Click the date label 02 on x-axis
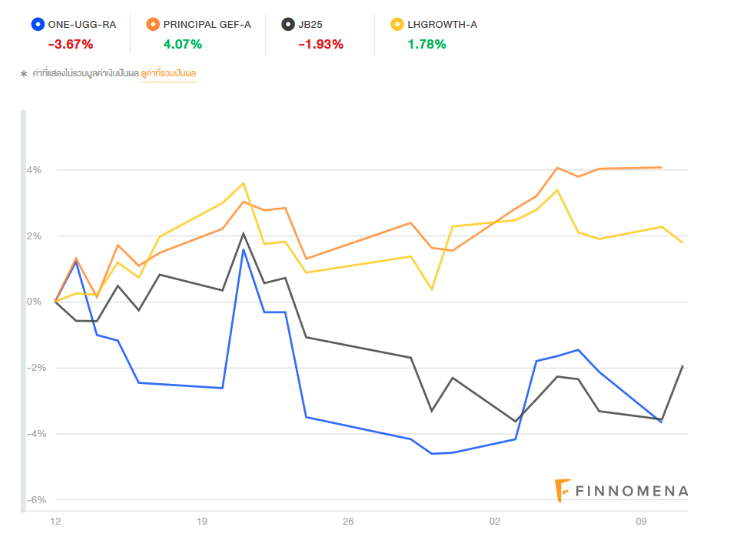Viewport: 736px width, 538px height. click(495, 522)
